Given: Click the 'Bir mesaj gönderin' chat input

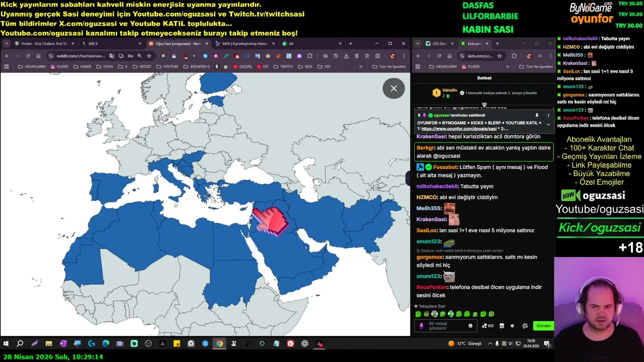Looking at the screenshot, I should coord(446,325).
